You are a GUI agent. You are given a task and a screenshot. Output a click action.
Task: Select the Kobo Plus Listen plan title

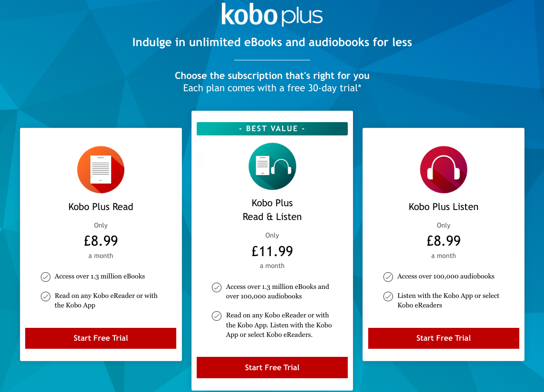[444, 207]
